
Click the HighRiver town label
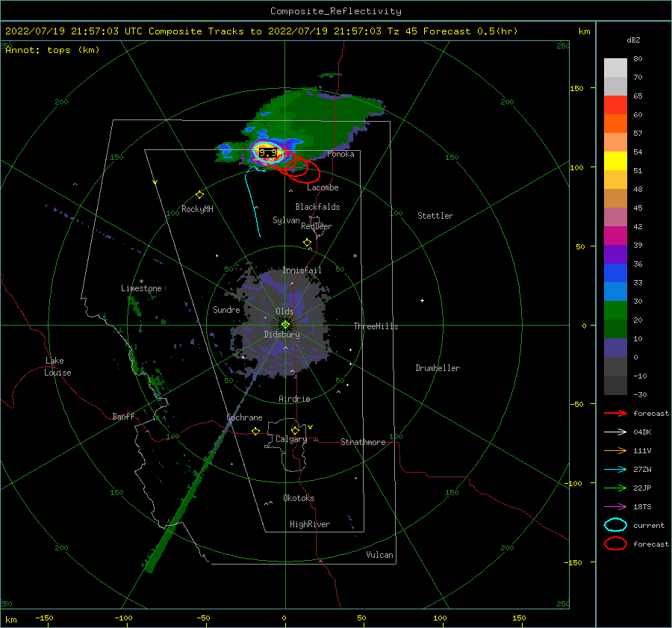[310, 524]
